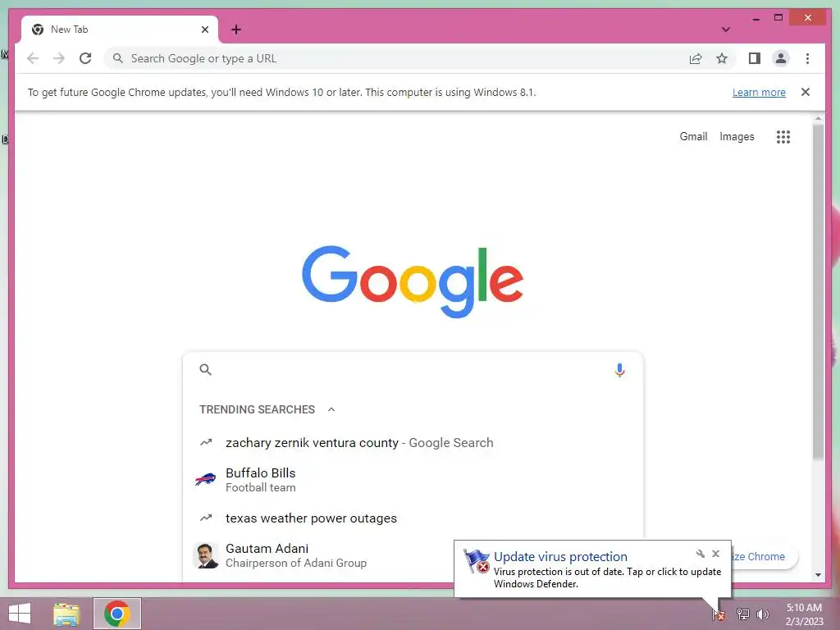The height and width of the screenshot is (630, 840).
Task: Select the Buffalo Bills suggestion
Action: click(413, 480)
